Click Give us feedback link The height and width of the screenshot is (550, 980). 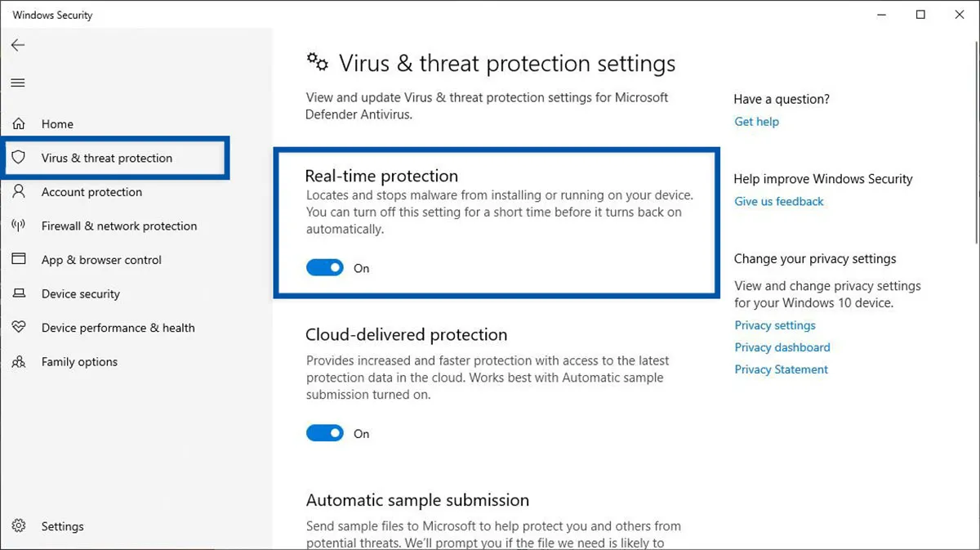click(779, 202)
